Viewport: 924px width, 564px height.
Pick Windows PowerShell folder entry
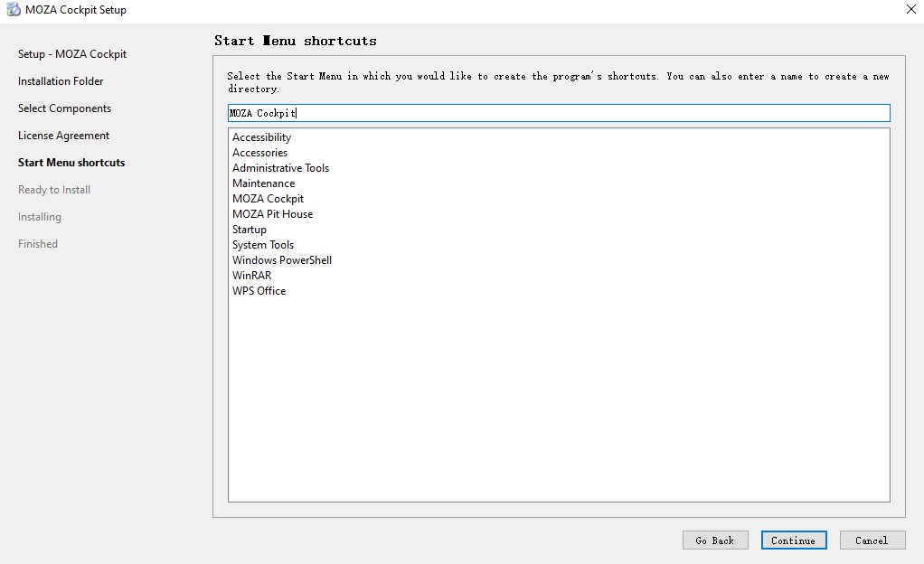coord(282,260)
